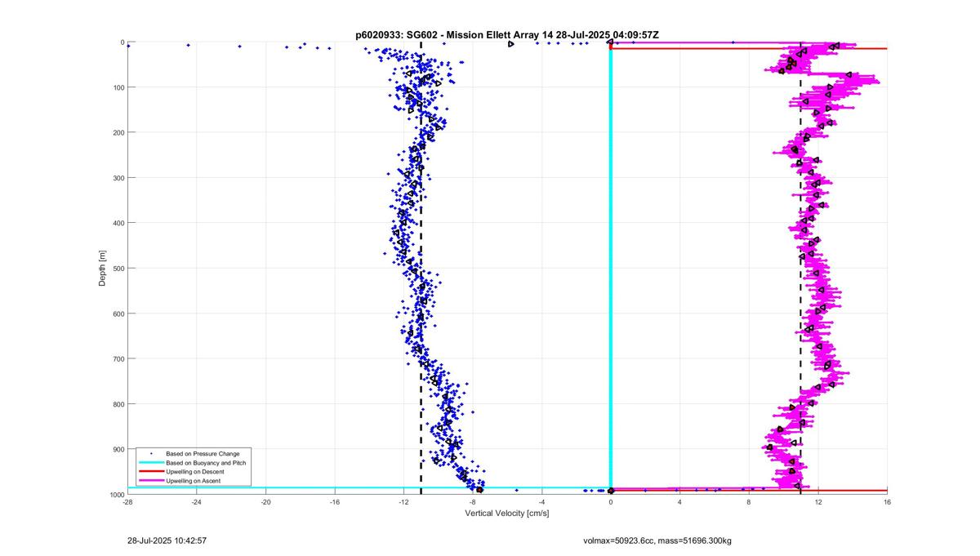The image size is (980, 556).
Task: Select the 'Vertical Velocity [cm/s]' x-axis label
Action: 507,514
